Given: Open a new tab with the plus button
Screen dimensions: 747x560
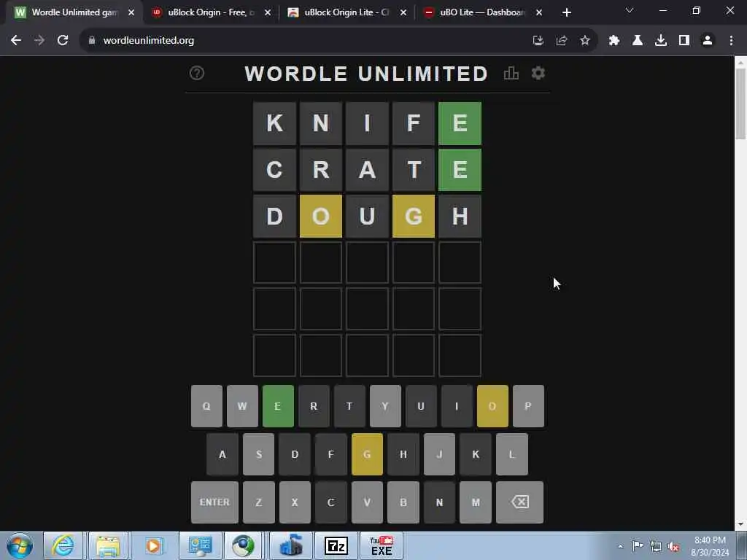Looking at the screenshot, I should (566, 12).
